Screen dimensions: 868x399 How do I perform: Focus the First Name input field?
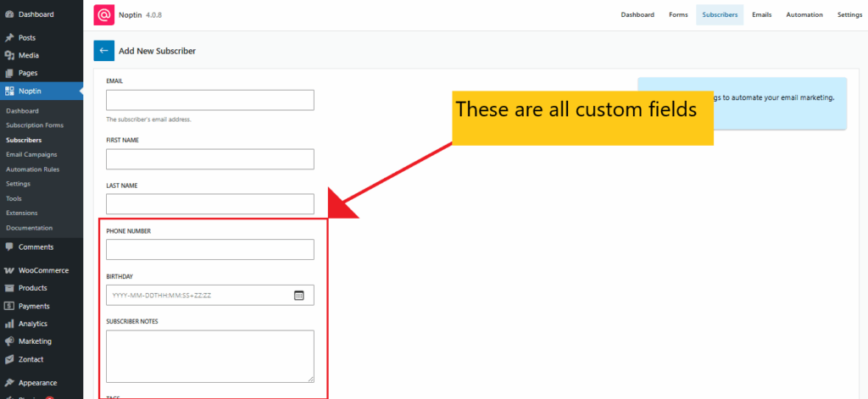(210, 158)
